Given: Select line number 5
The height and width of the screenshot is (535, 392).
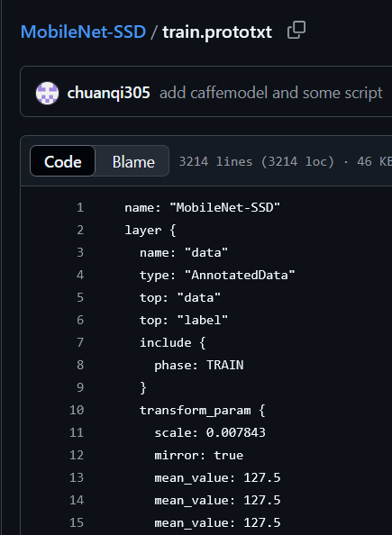Looking at the screenshot, I should (x=80, y=297).
